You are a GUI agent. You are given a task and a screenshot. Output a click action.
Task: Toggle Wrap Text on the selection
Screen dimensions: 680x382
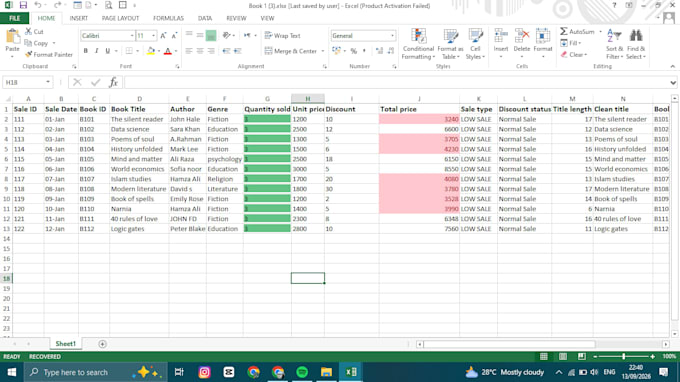tap(283, 36)
